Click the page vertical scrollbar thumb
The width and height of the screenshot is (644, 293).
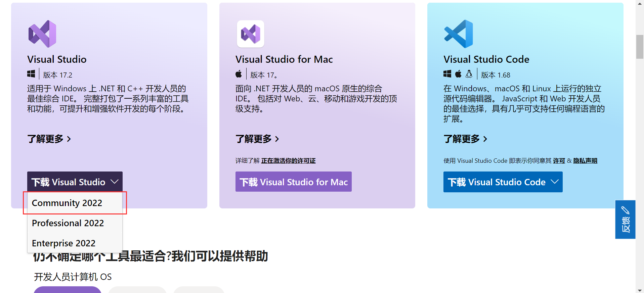pos(640,47)
